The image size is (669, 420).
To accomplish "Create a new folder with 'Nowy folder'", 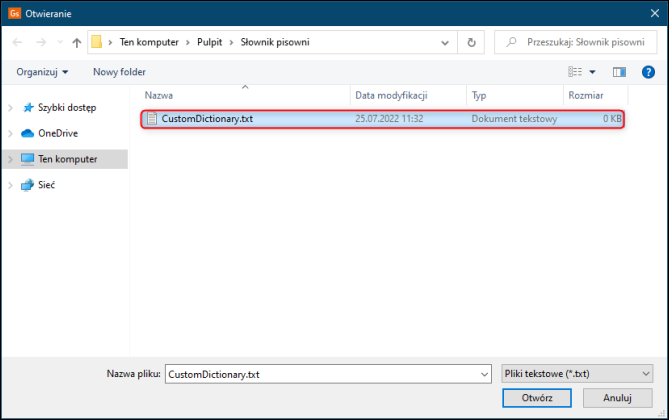I will point(119,72).
